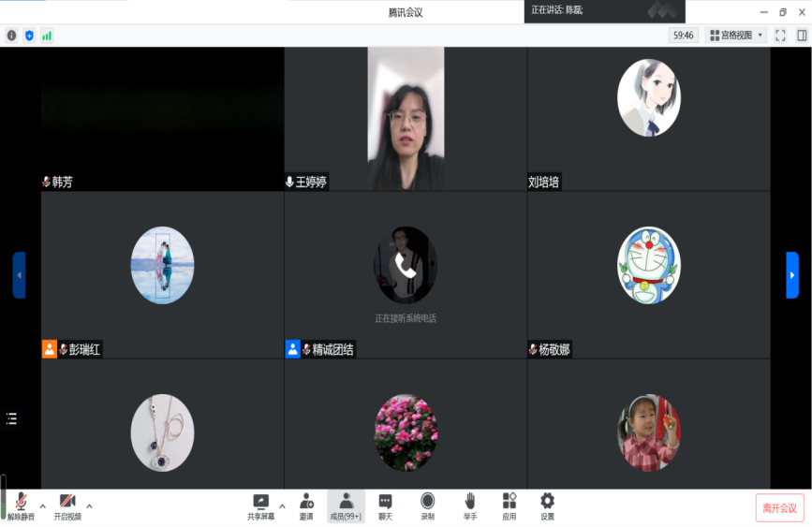Screen dimensions: 812x527
Task: Expand video options arrow beside 开启视频
Action: (89, 506)
